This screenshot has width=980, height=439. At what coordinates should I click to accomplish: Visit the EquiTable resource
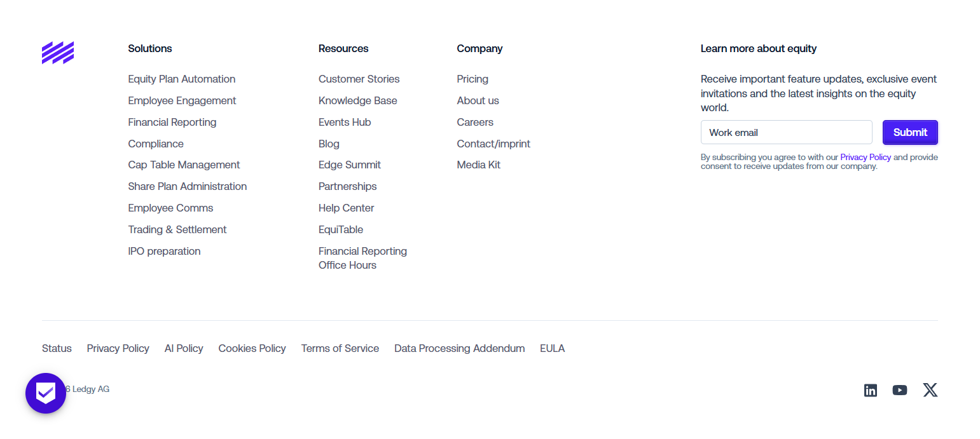tap(341, 229)
